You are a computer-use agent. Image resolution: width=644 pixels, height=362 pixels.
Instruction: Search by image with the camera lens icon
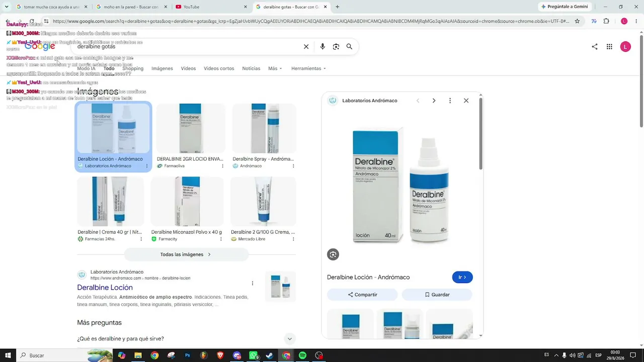pyautogui.click(x=336, y=47)
